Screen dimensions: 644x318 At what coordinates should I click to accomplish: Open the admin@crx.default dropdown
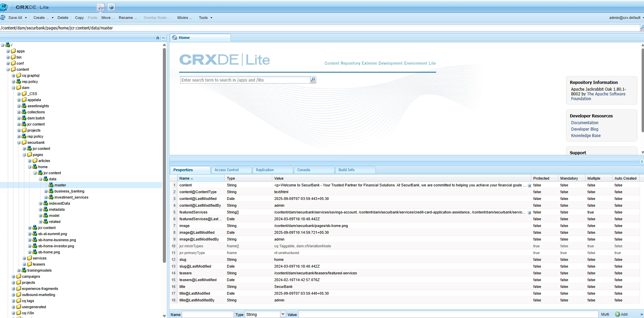(626, 18)
